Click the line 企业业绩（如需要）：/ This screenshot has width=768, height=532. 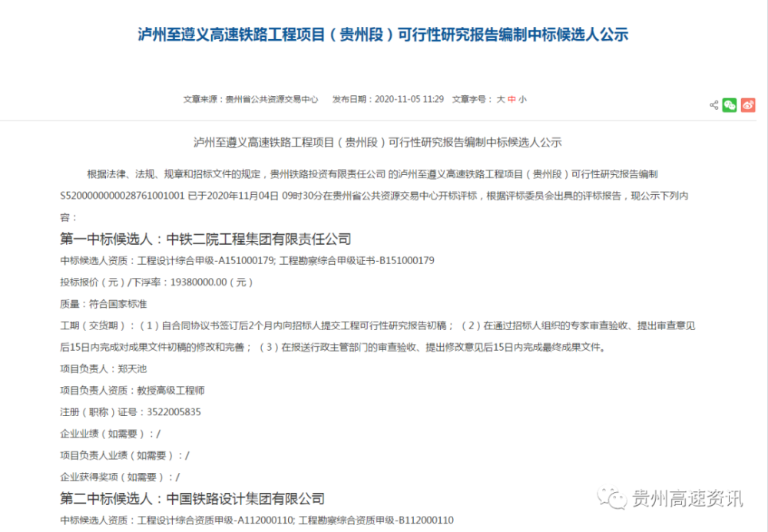point(110,434)
